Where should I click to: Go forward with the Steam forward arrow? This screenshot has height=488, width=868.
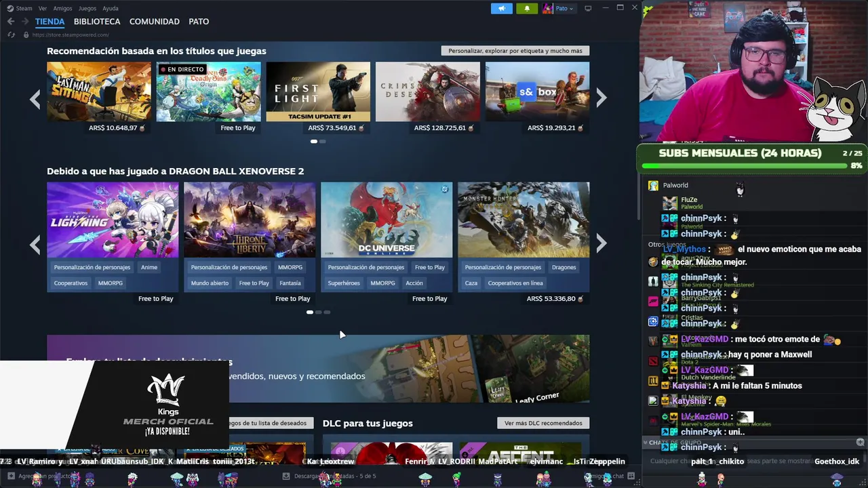25,22
